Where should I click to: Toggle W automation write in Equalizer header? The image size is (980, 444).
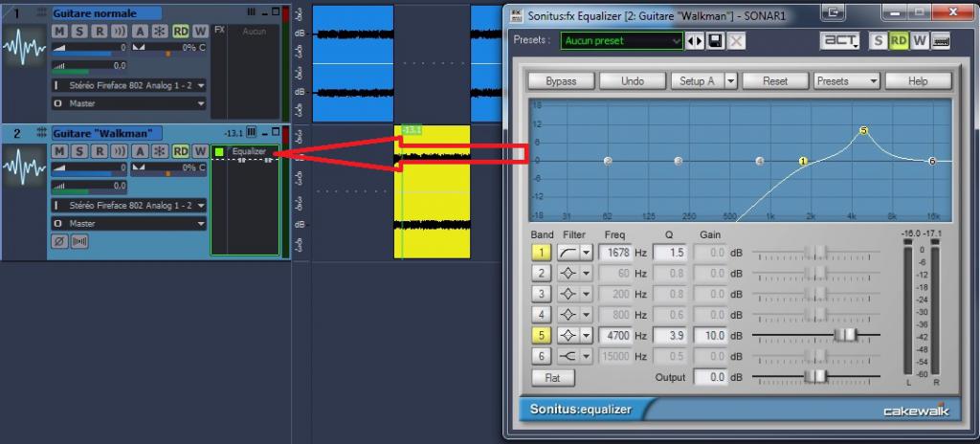[x=919, y=40]
